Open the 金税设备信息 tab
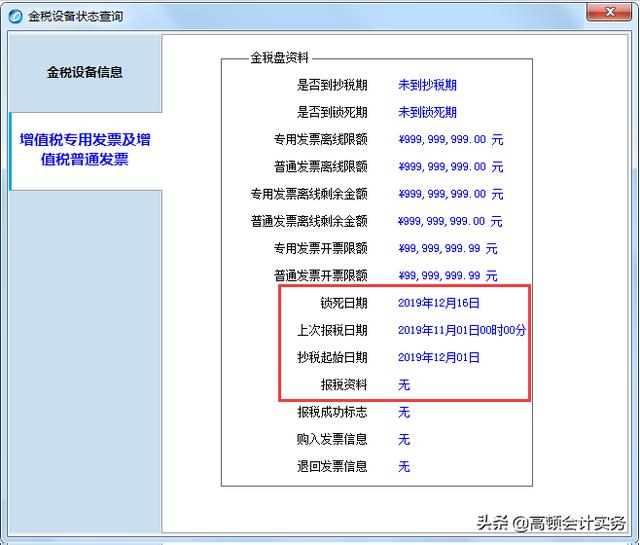 click(85, 72)
